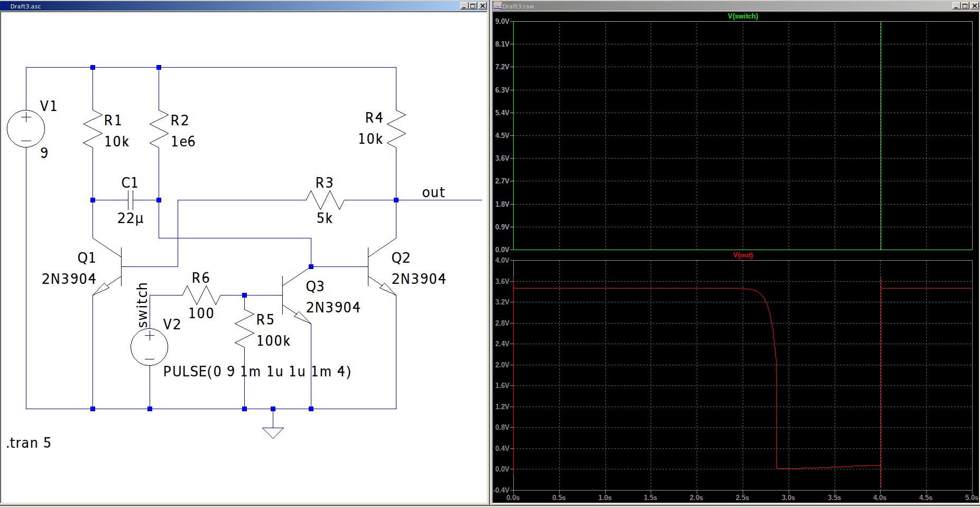The height and width of the screenshot is (508, 980).
Task: Minimize the Draft3.raw waveform window
Action: point(956,6)
